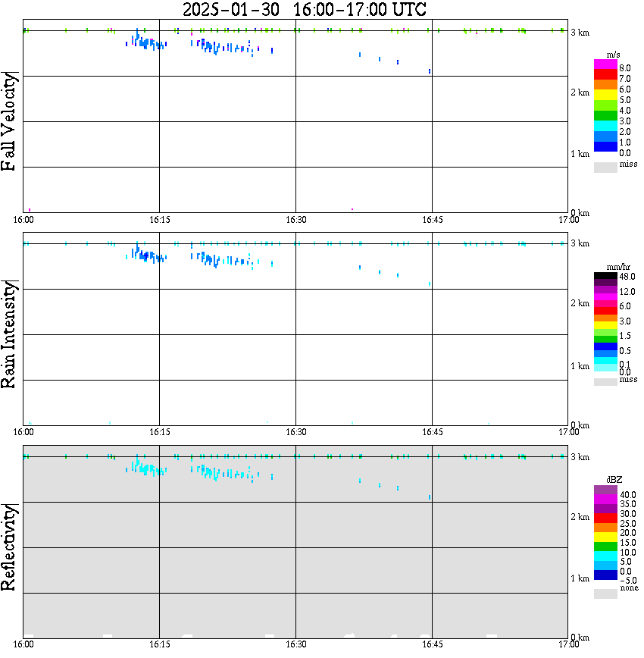The height and width of the screenshot is (658, 644).
Task: Select the dark blue swatch in m/s legend
Action: click(605, 146)
